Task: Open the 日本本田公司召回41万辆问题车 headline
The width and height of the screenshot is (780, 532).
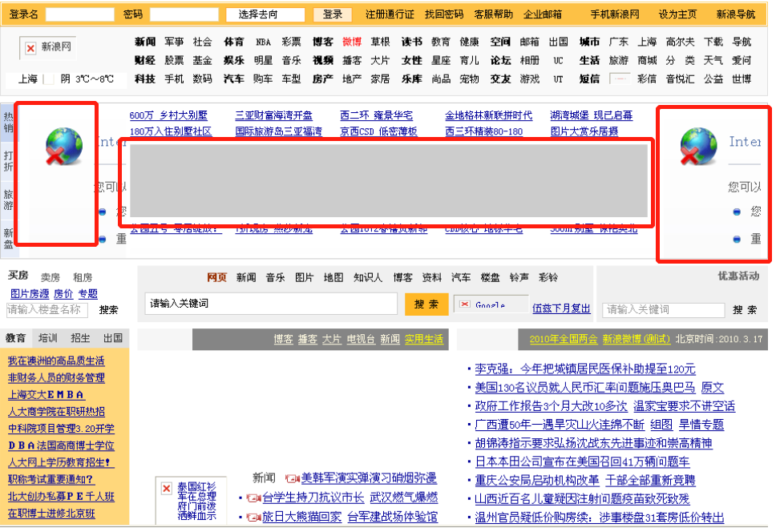Action: point(582,462)
